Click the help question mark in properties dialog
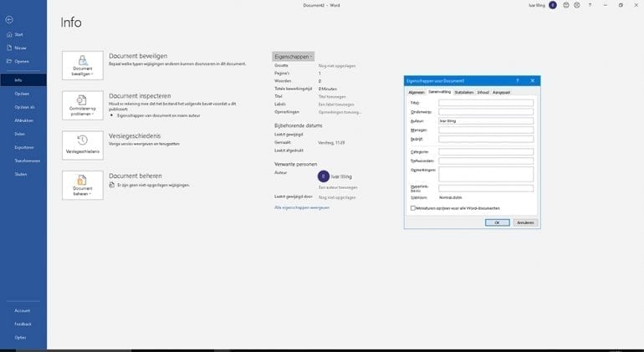Viewport: 644px width, 352px height. coord(518,81)
